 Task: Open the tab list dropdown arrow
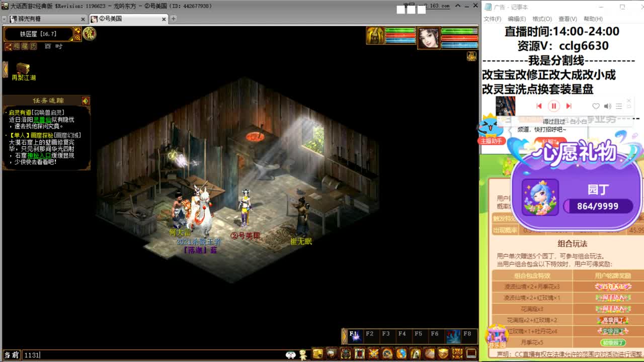[5, 19]
